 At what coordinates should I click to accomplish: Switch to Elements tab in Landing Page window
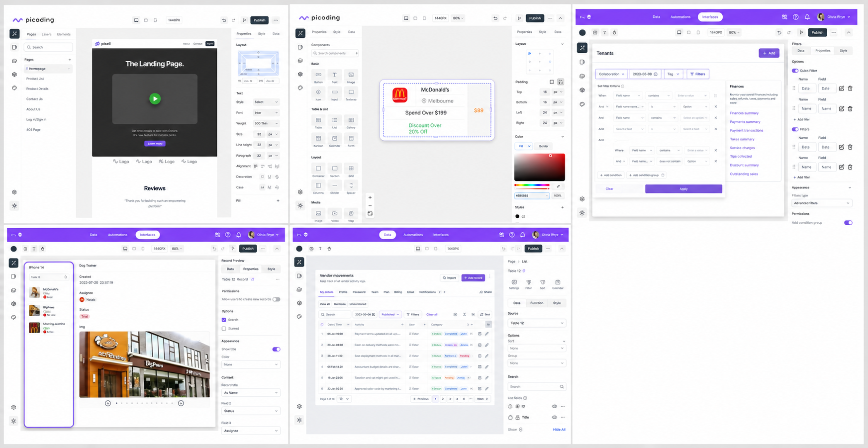(x=64, y=34)
